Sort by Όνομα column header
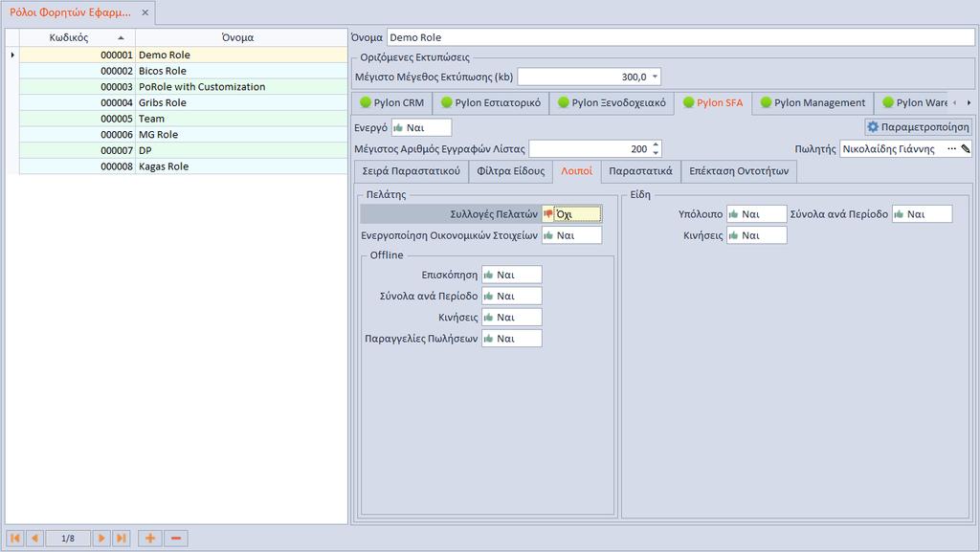 pyautogui.click(x=241, y=37)
